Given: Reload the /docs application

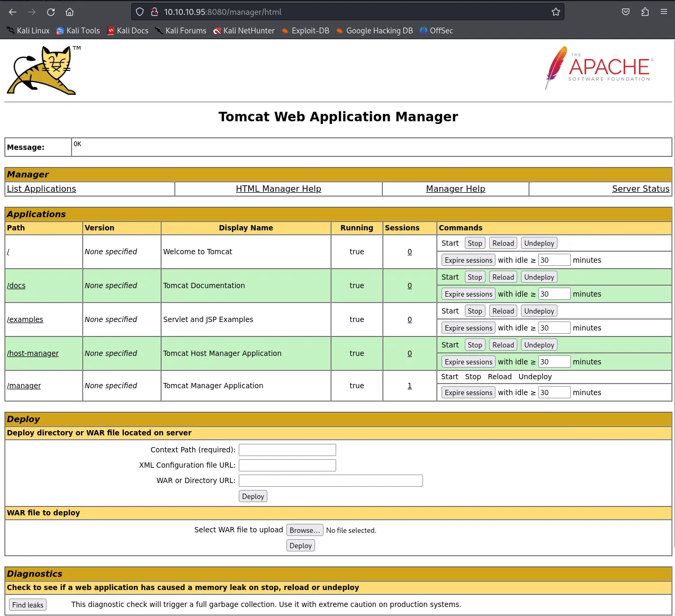Looking at the screenshot, I should (x=503, y=277).
